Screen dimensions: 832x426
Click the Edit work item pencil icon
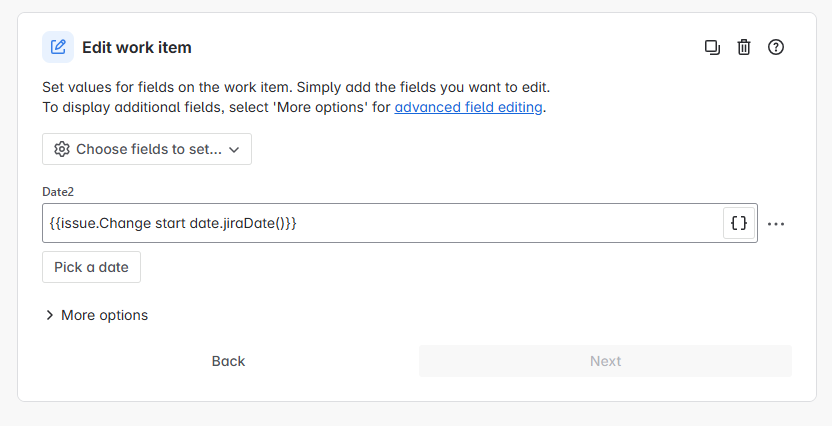(58, 47)
